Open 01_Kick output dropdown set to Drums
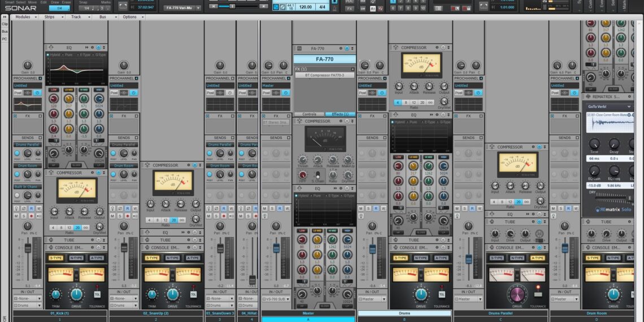This screenshot has width=644, height=322. click(27, 306)
